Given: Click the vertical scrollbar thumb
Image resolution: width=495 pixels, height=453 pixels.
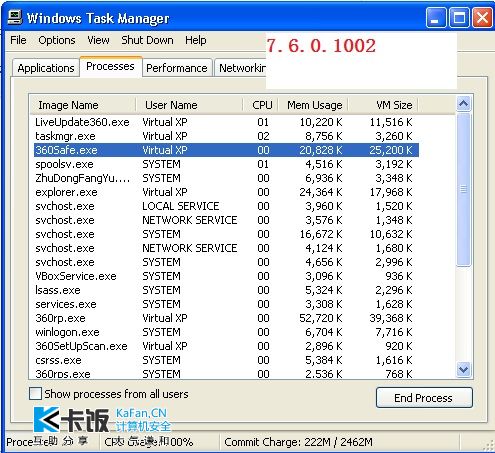Looking at the screenshot, I should pos(463,189).
